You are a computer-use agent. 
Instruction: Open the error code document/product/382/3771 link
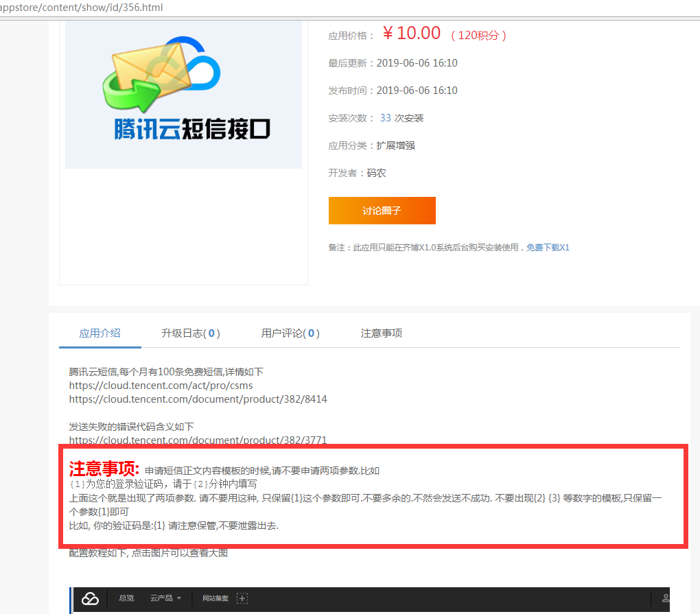pyautogui.click(x=198, y=440)
